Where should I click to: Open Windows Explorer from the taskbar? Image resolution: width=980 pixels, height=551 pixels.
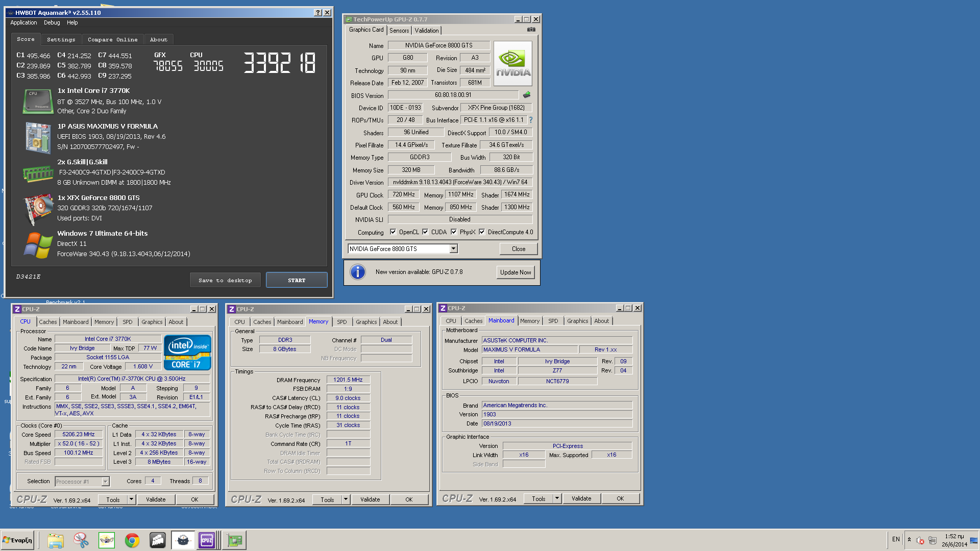[x=56, y=540]
